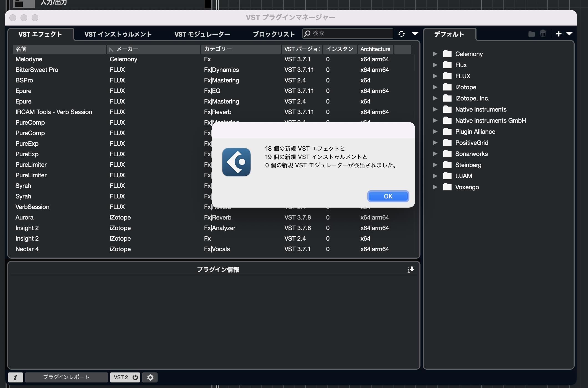Click the plugin info toggle icon in header
The image size is (588, 388).
coord(411,269)
